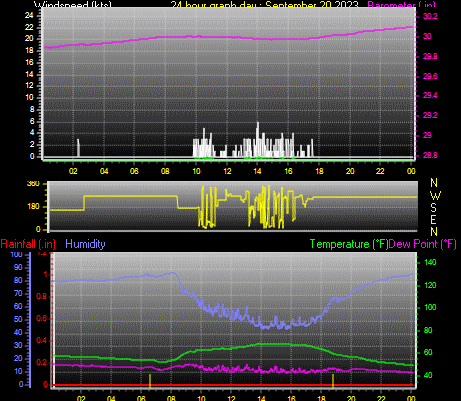Click the Windspeed (kts) axis title
Image resolution: width=461 pixels, height=401 pixels.
pyautogui.click(x=73, y=4)
